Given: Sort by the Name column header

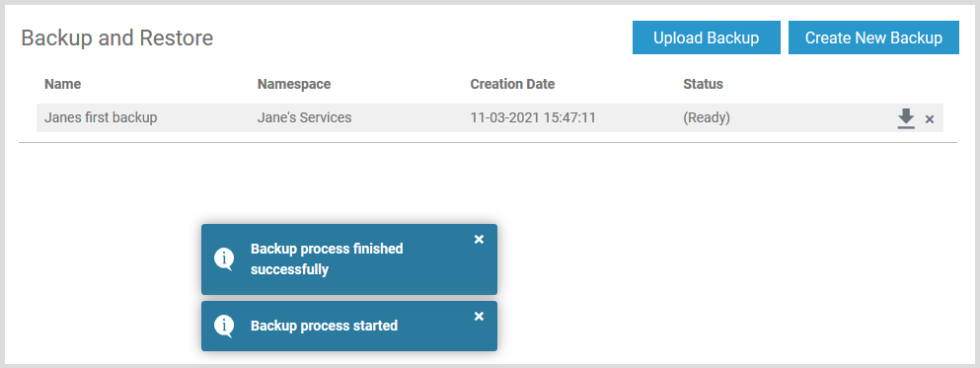Looking at the screenshot, I should point(62,84).
